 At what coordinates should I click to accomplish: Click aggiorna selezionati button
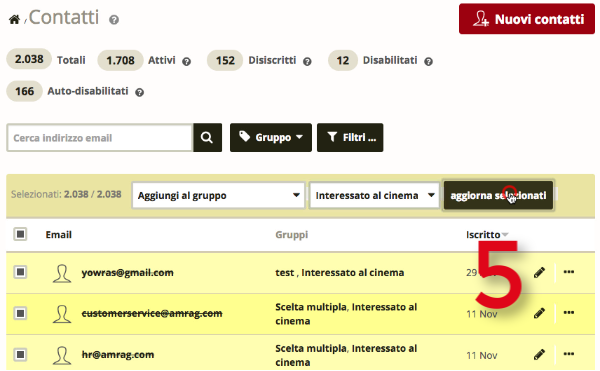[498, 195]
